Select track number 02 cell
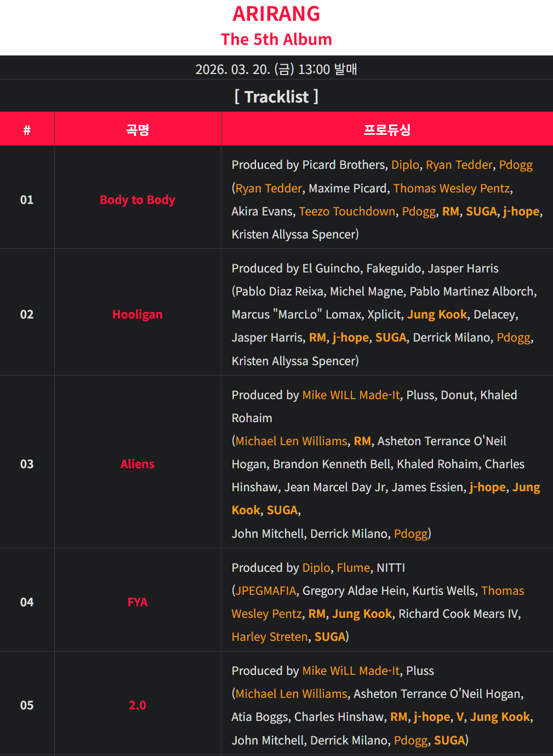 (27, 314)
